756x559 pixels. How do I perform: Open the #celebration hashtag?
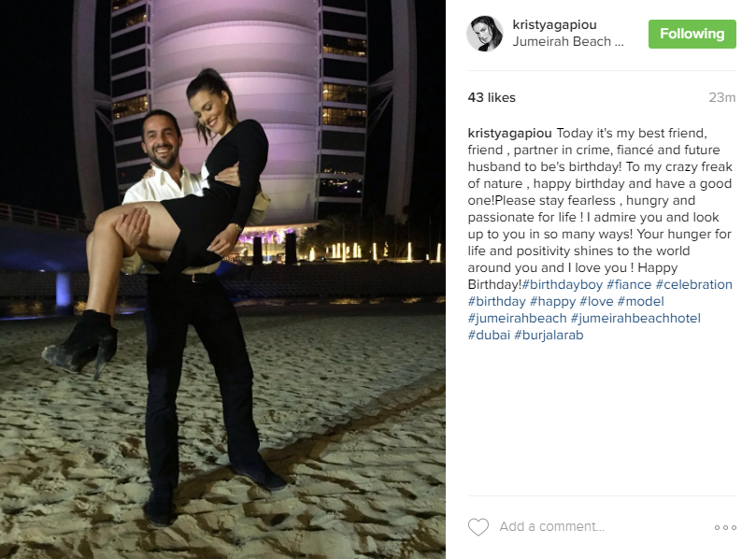[693, 284]
